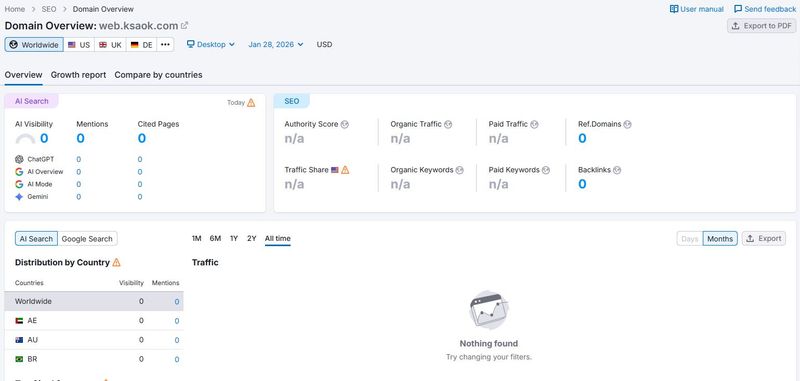Open the Mentions total 0 link
Viewport: 800px width, 381px height.
point(81,139)
